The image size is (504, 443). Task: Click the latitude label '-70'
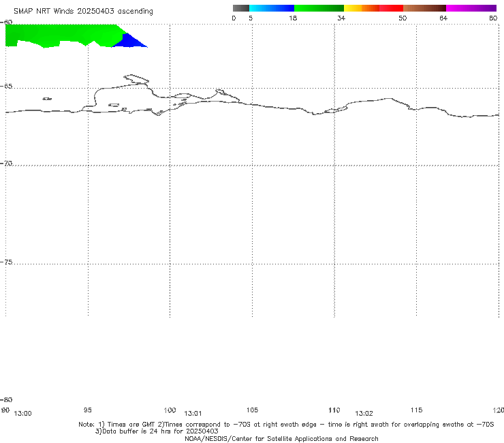(x=6, y=164)
